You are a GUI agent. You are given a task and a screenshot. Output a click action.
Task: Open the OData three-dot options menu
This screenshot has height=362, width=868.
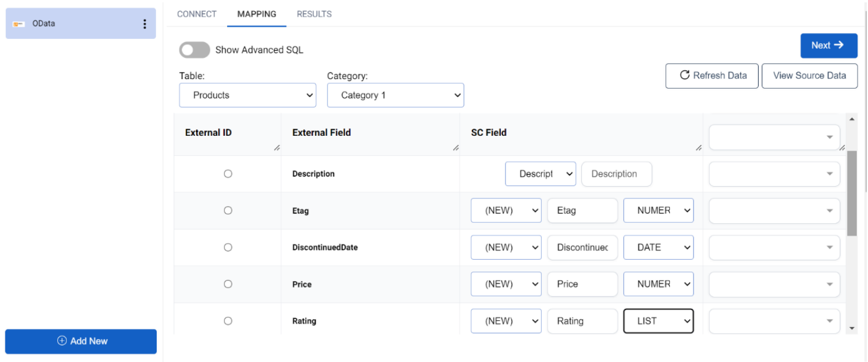click(x=144, y=23)
